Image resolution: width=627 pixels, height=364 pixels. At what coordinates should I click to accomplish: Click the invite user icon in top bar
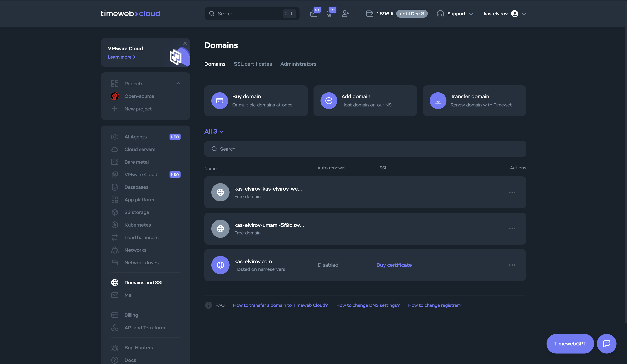tap(345, 14)
